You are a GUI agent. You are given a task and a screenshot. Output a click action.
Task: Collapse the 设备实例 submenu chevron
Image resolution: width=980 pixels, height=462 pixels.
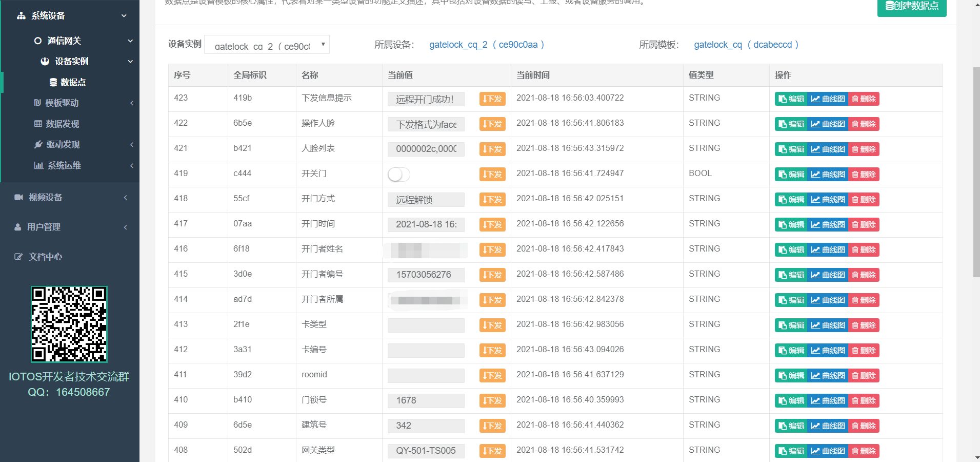(x=130, y=62)
